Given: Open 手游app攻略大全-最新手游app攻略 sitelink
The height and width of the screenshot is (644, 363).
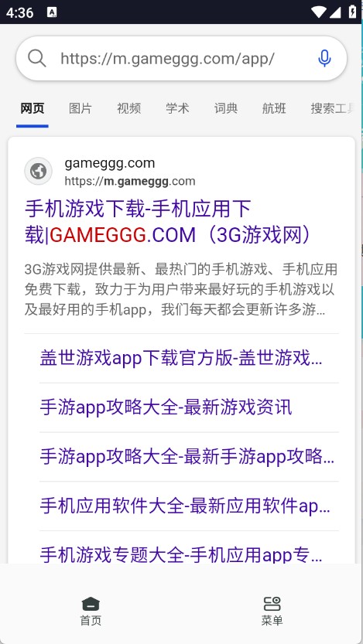Looking at the screenshot, I should click(x=187, y=457).
